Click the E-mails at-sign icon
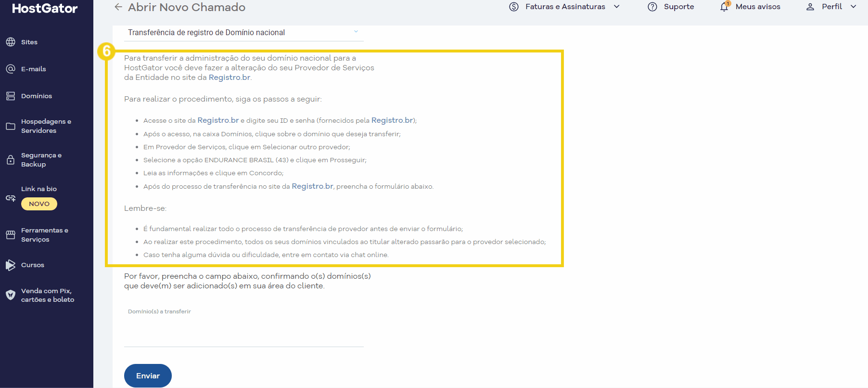868x388 pixels. (x=11, y=69)
